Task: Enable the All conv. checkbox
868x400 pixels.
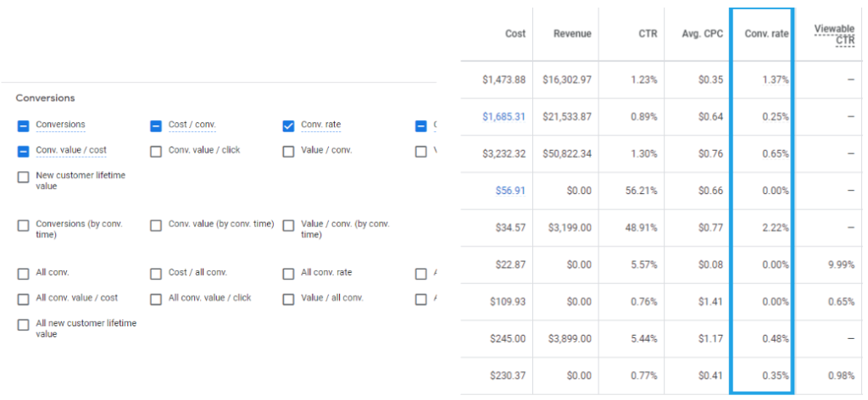Action: [x=23, y=274]
